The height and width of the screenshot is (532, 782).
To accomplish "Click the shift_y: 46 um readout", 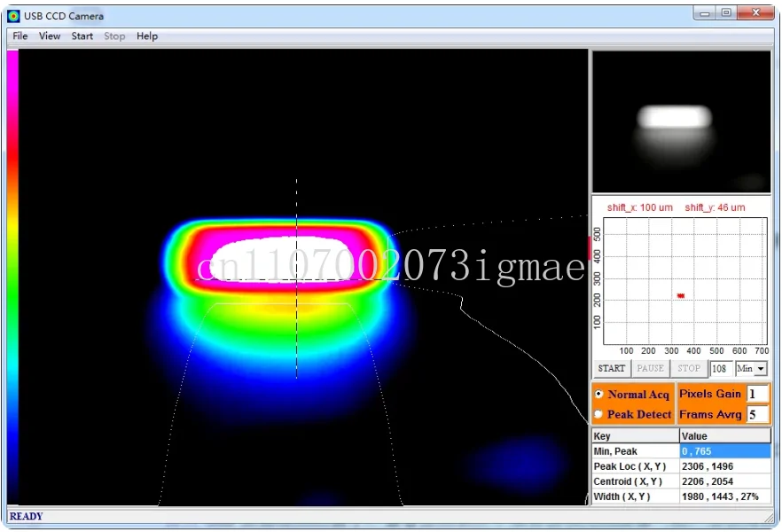I will pos(715,207).
